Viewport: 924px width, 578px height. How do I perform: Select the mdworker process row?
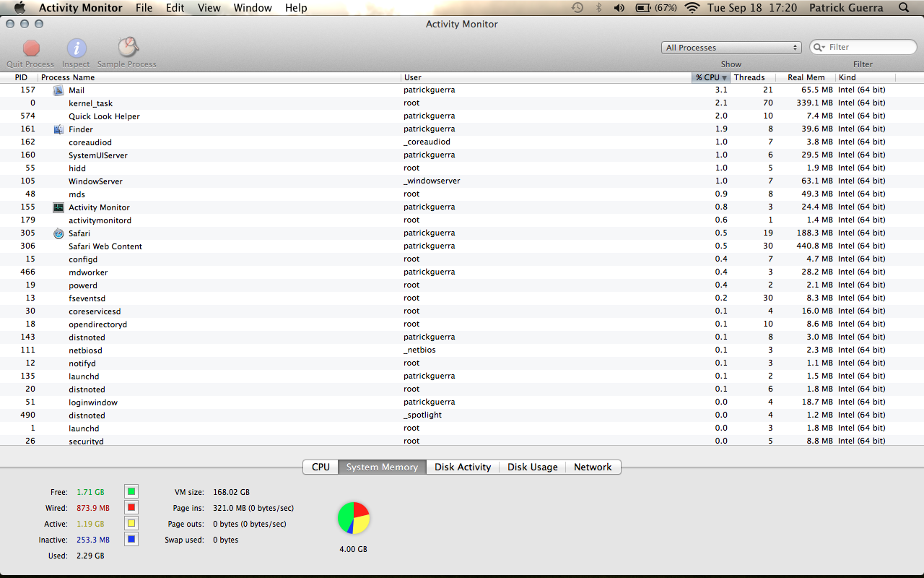pos(462,272)
